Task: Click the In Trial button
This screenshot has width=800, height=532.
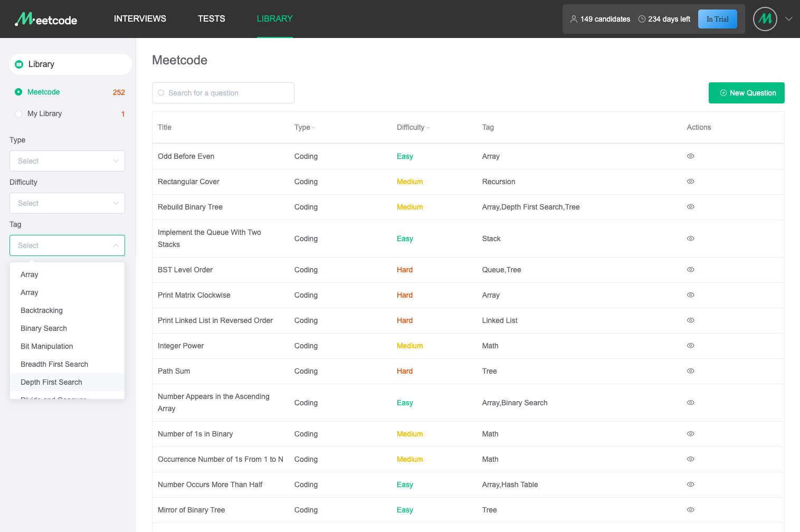Action: point(718,19)
